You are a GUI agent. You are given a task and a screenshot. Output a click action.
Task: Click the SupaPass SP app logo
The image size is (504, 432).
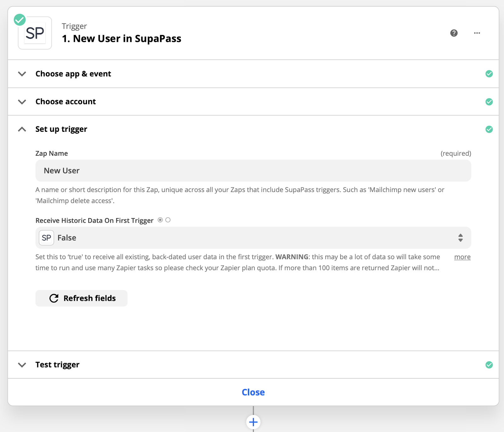point(35,33)
